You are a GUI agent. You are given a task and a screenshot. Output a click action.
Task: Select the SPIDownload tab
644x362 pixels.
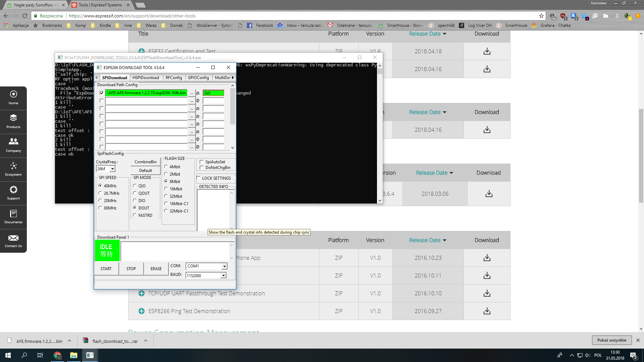[x=114, y=78]
